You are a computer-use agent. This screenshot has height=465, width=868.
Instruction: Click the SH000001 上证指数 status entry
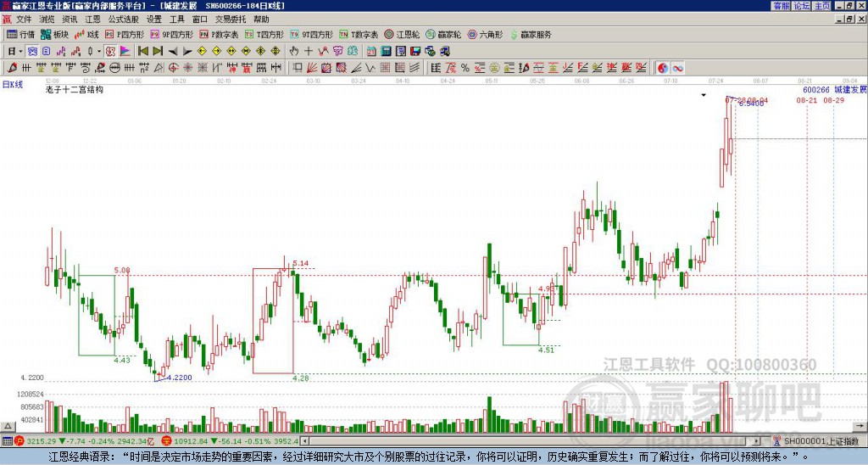[x=821, y=441]
